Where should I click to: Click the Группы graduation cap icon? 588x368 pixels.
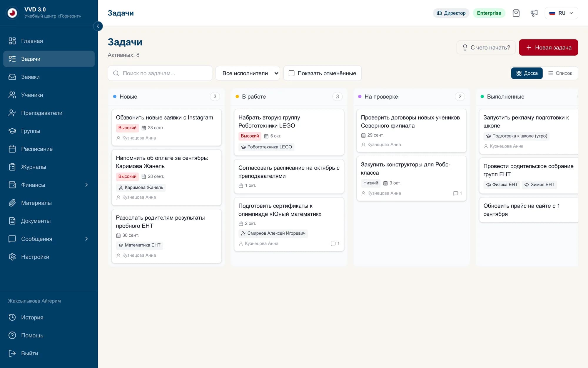coord(12,131)
